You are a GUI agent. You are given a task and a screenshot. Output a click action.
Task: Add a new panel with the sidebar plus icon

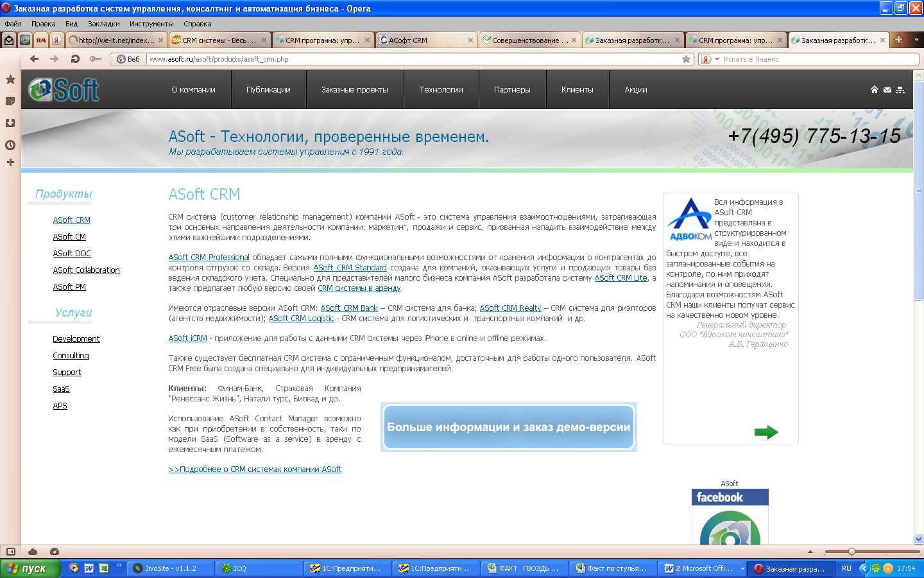(x=10, y=162)
